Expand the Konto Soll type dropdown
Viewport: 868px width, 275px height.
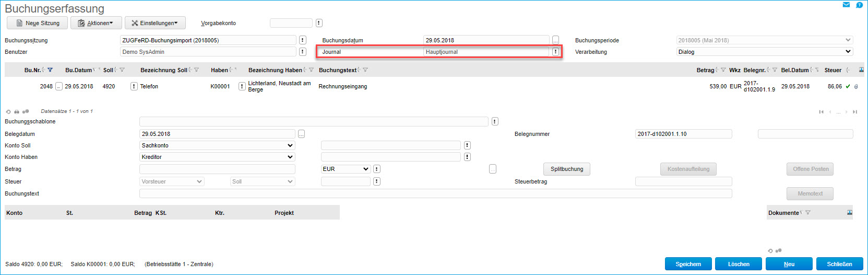[x=290, y=145]
